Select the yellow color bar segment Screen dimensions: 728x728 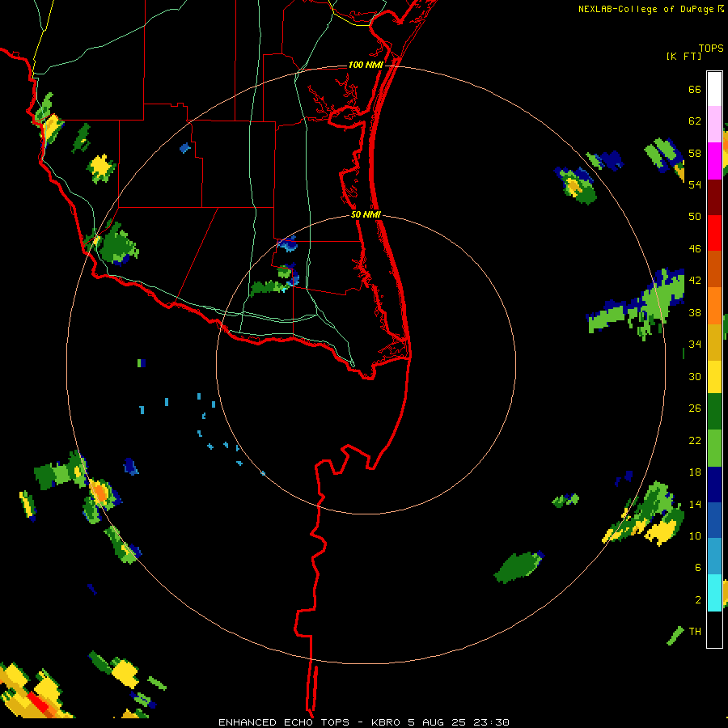coord(714,377)
